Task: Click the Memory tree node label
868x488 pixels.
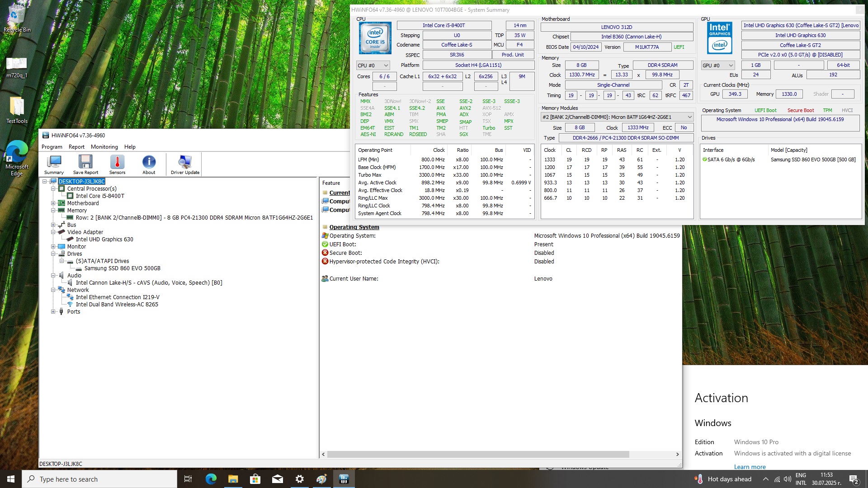Action: [x=77, y=211]
